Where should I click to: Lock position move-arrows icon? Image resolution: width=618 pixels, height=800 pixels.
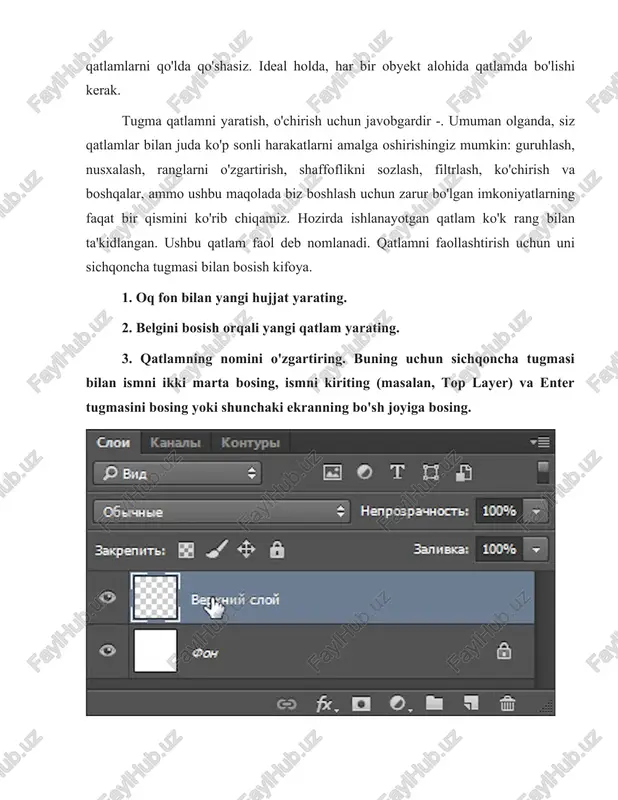tap(246, 549)
